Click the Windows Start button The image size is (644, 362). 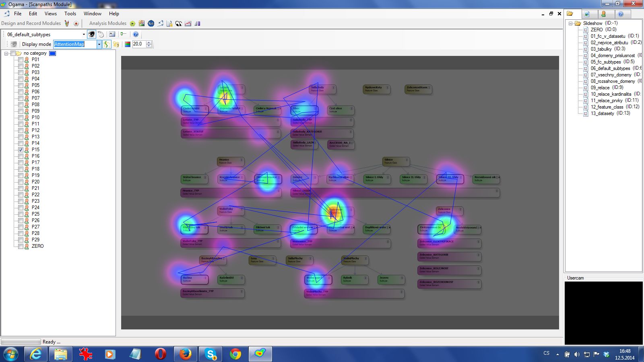click(x=10, y=354)
